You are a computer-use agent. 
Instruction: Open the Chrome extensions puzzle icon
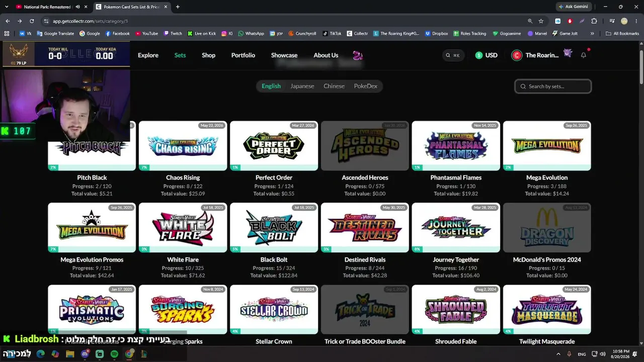click(594, 21)
